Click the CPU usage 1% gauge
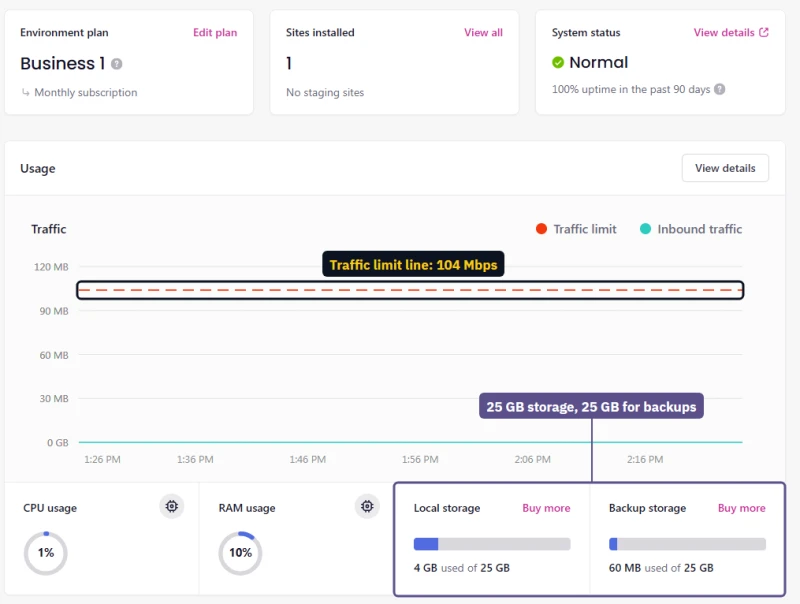This screenshot has width=800, height=604. click(45, 553)
